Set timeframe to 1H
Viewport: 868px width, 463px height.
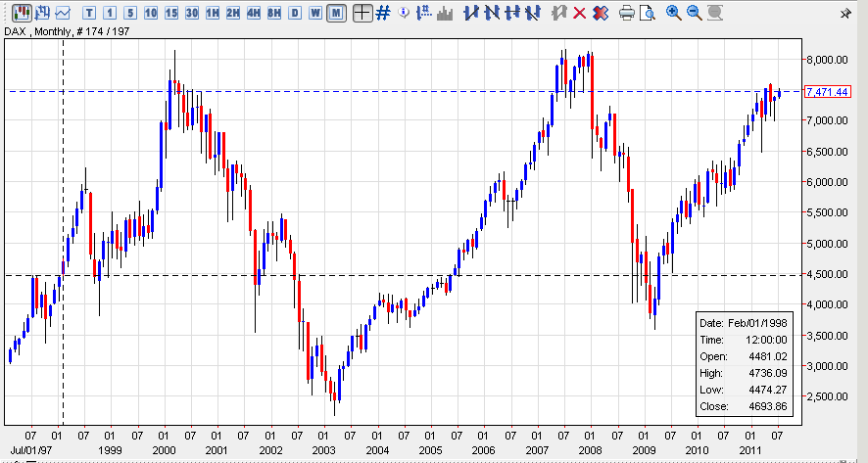point(212,13)
